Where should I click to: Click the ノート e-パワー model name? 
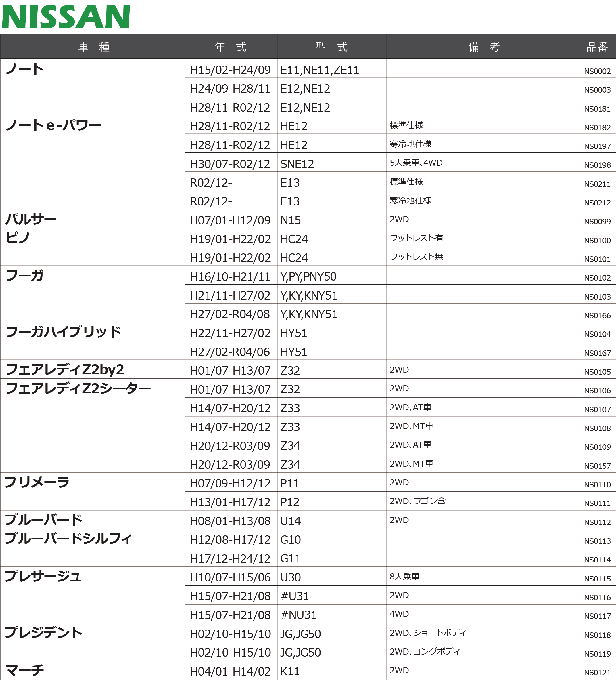tap(53, 125)
